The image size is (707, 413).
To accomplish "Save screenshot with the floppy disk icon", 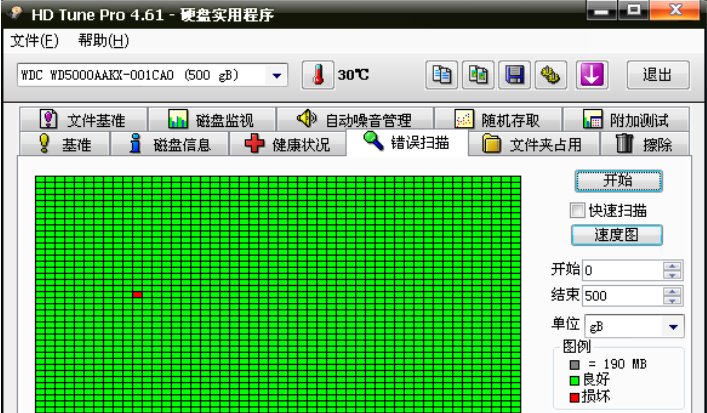I will (x=514, y=75).
